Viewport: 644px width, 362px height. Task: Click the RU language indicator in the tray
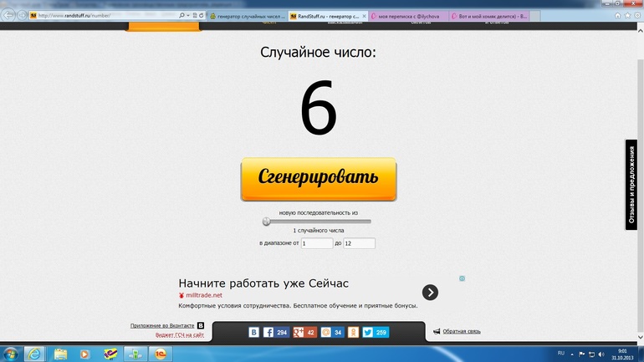[x=561, y=354]
